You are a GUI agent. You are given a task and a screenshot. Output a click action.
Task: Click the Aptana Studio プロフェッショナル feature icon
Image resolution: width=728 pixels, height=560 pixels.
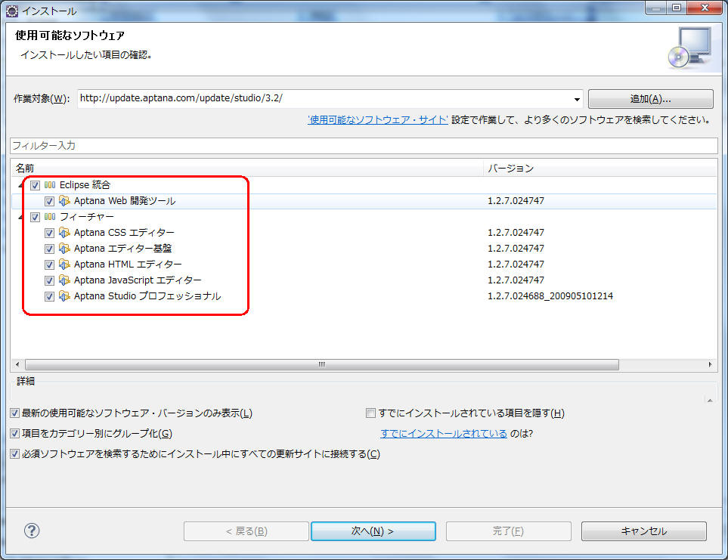[64, 296]
